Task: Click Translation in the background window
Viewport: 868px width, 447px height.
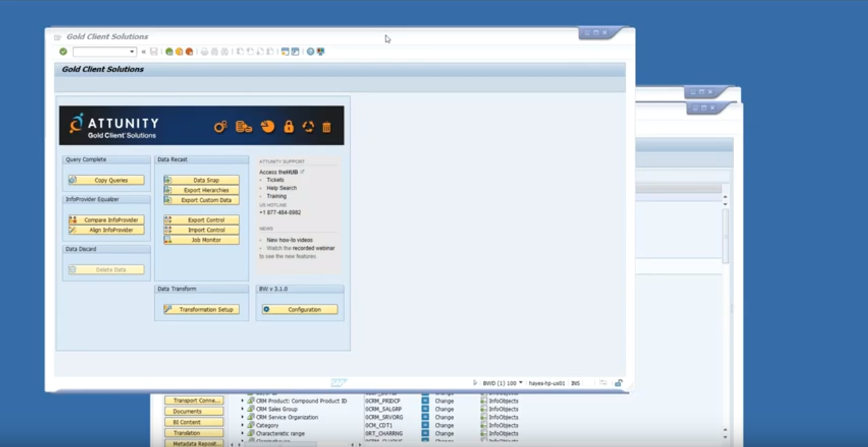Action: pos(194,433)
